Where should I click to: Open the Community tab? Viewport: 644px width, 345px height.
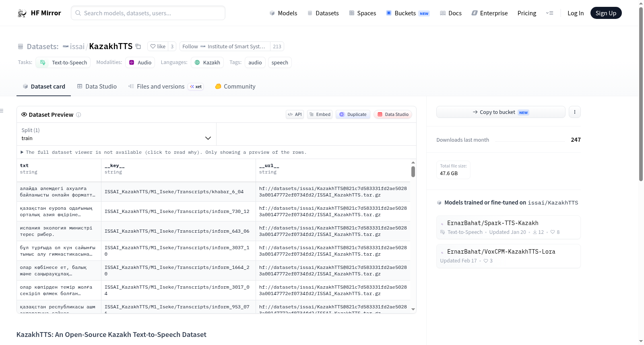point(235,87)
